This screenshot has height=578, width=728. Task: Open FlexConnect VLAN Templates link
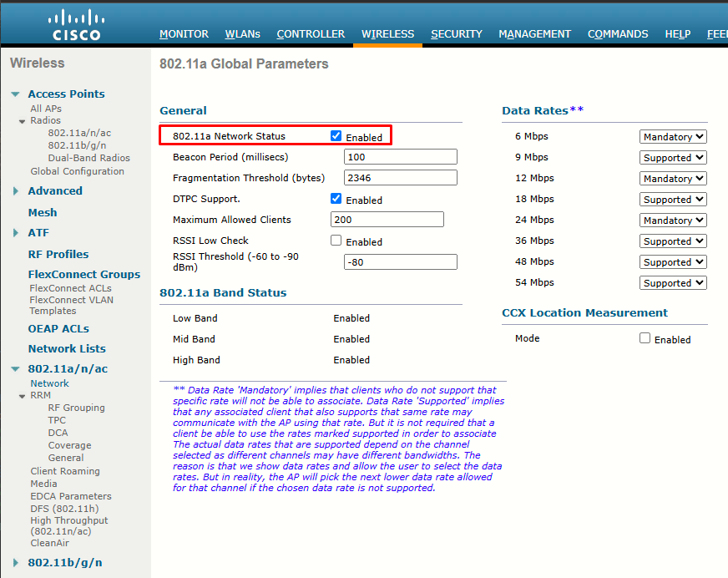(x=71, y=305)
